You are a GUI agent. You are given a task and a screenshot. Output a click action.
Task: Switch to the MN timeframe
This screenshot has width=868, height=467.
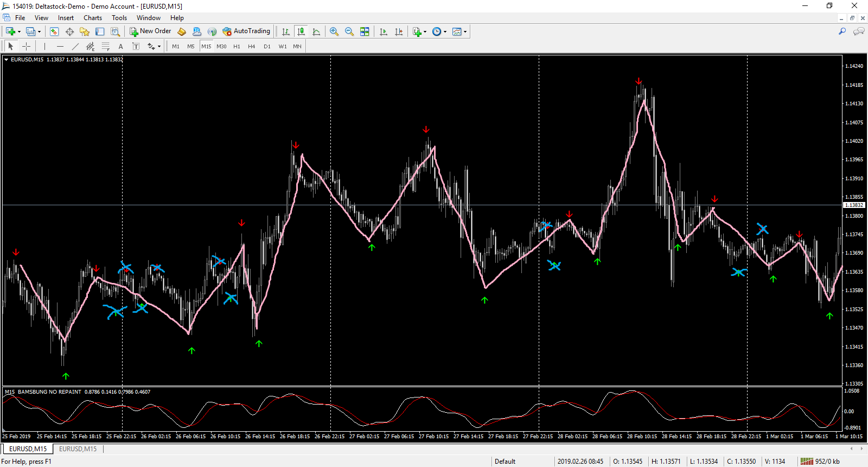(297, 46)
